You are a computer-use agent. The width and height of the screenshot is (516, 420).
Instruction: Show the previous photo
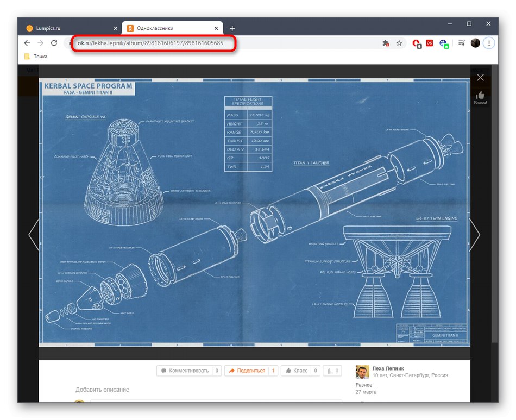(34, 235)
